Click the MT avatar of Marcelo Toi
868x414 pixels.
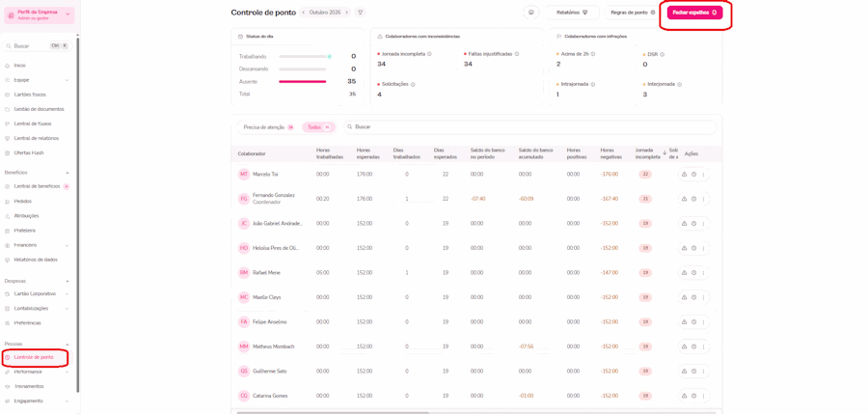click(x=244, y=174)
